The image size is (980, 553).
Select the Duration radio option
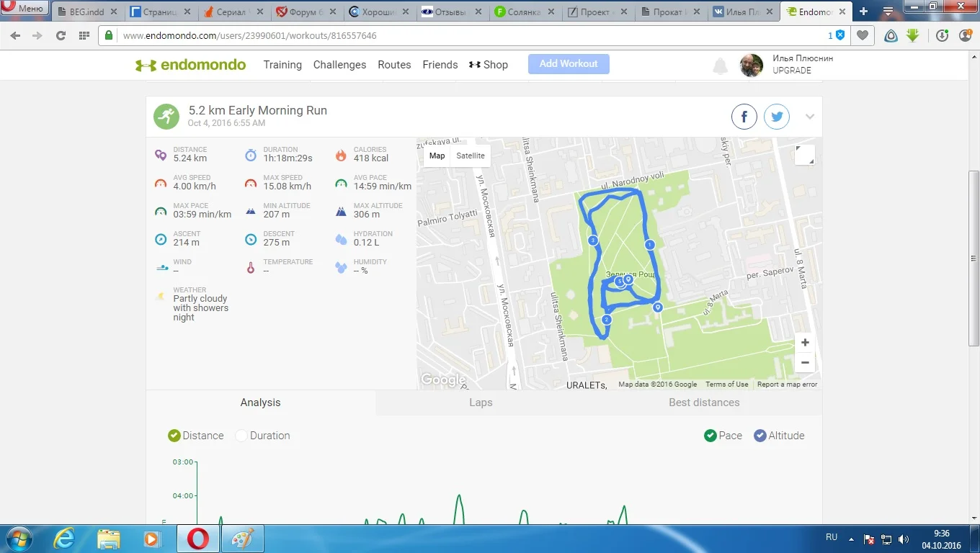click(x=262, y=436)
